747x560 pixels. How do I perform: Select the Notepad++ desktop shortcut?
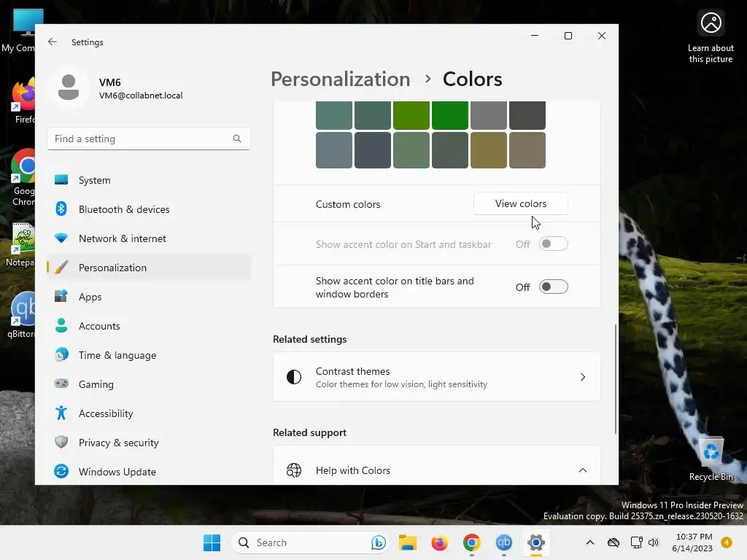(21, 245)
